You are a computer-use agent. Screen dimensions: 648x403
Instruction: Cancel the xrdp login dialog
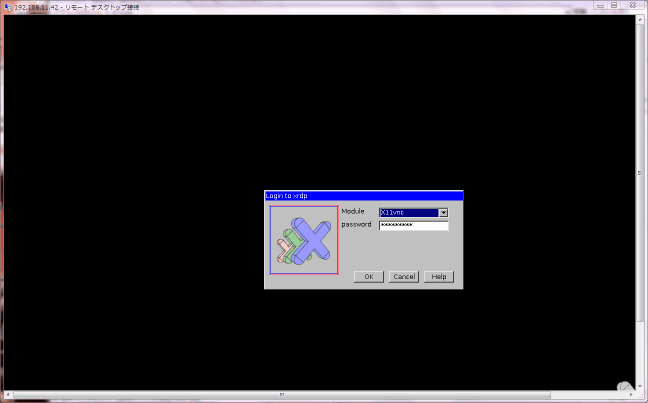coord(404,277)
